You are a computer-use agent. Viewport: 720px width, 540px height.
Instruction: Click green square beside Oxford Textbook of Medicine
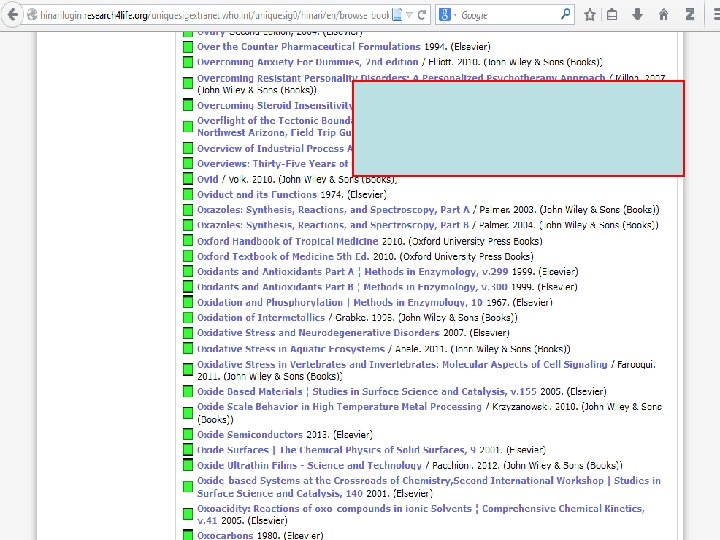[187, 256]
